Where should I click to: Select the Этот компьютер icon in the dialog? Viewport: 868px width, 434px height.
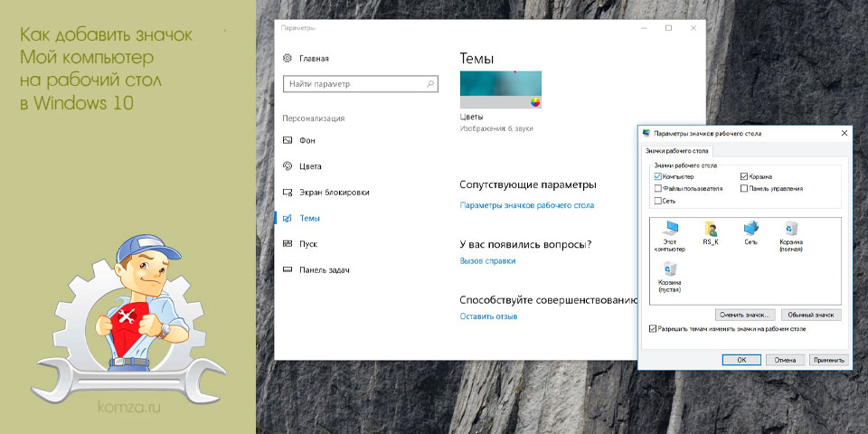(x=670, y=229)
